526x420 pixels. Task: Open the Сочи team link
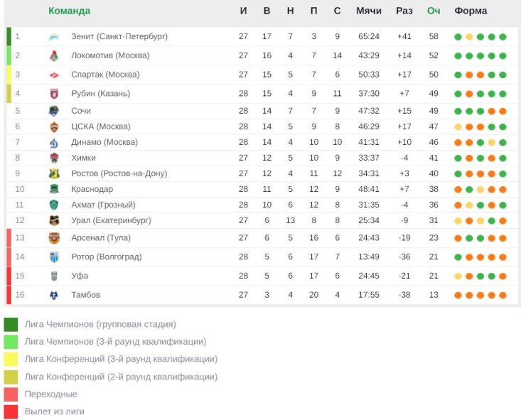pos(81,111)
